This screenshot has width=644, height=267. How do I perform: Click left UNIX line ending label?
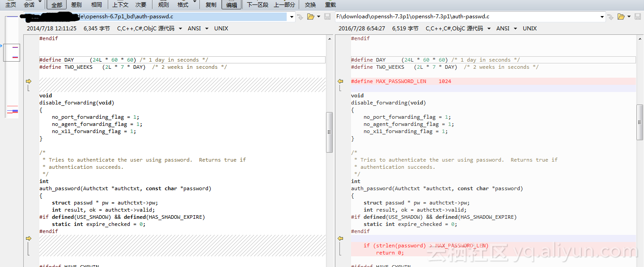coord(221,29)
